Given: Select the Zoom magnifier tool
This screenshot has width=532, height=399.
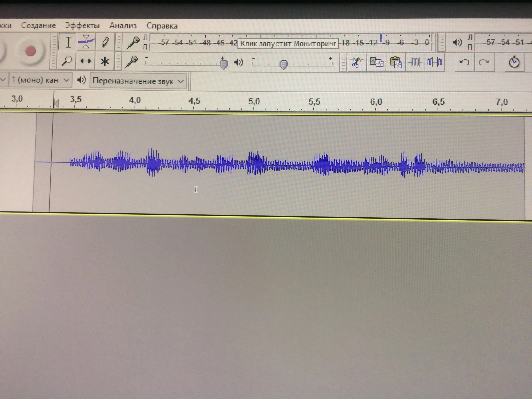Looking at the screenshot, I should [66, 61].
